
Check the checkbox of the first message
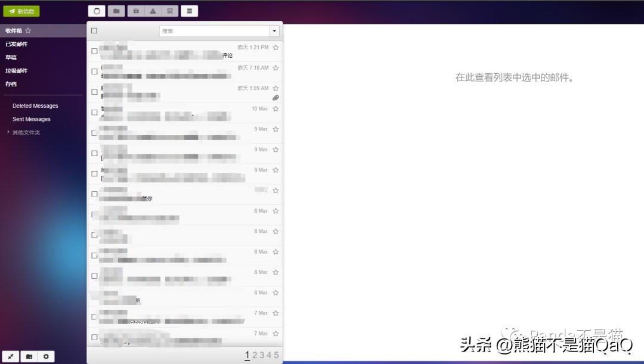pyautogui.click(x=93, y=51)
